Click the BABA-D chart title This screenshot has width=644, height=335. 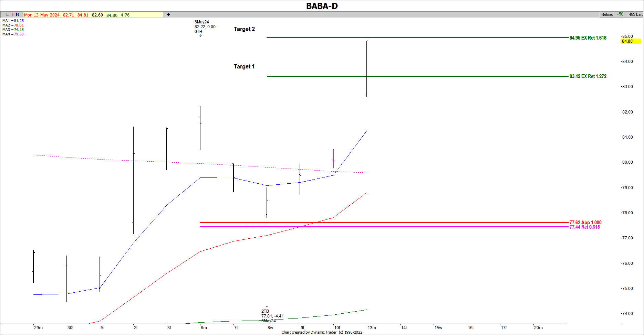coord(322,6)
